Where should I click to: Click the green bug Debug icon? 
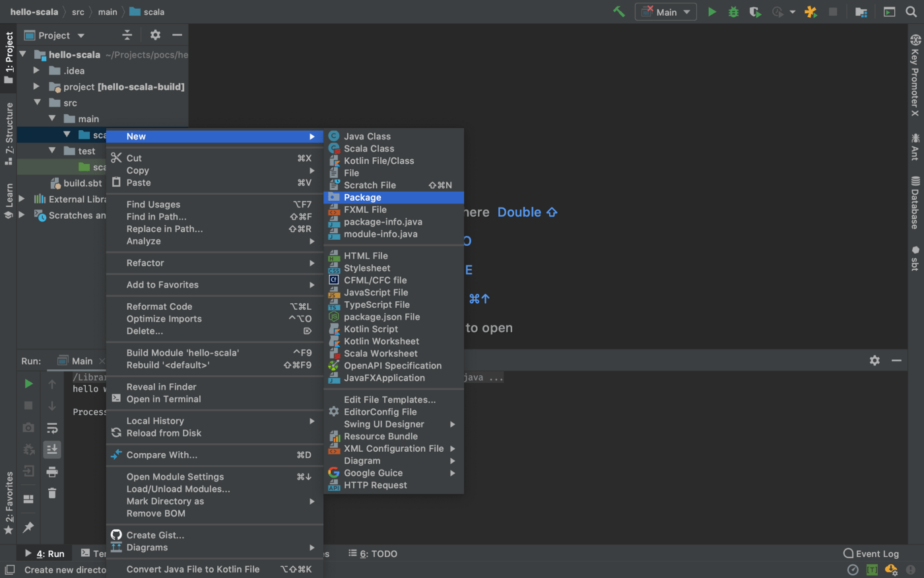[733, 12]
